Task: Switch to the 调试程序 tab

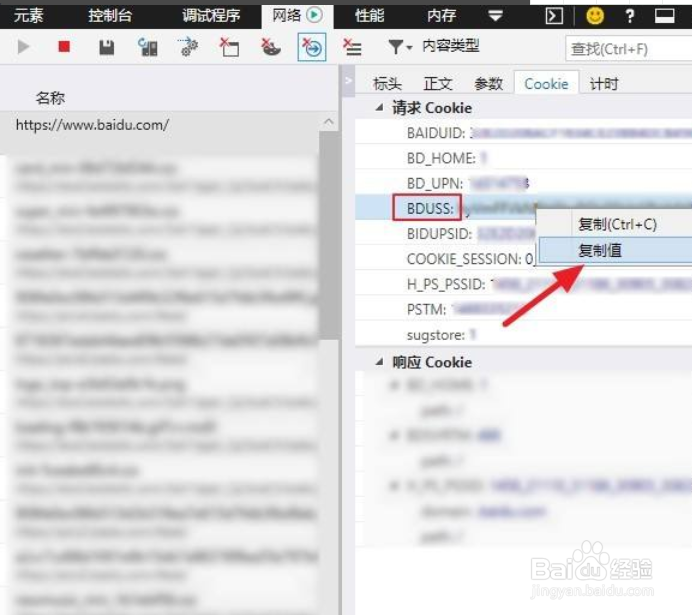Action: [x=211, y=16]
